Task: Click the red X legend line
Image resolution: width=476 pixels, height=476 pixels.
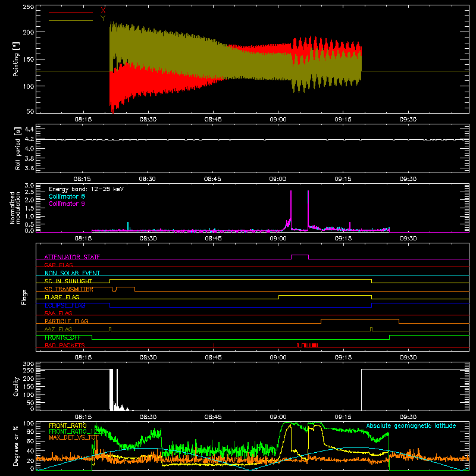Action: (x=71, y=12)
